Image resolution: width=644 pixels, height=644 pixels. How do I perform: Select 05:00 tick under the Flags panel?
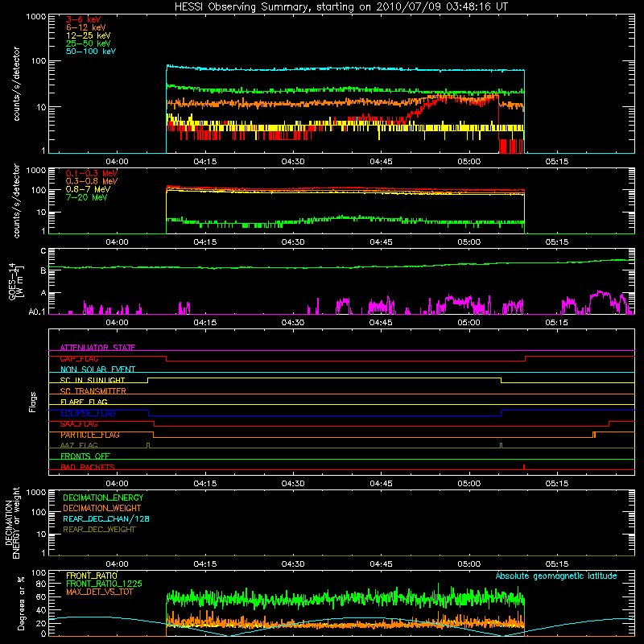[x=469, y=484]
